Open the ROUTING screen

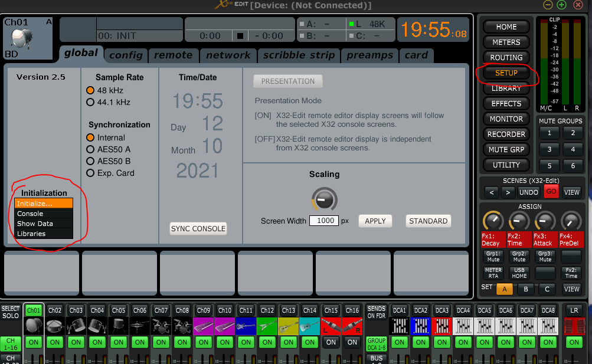point(506,57)
